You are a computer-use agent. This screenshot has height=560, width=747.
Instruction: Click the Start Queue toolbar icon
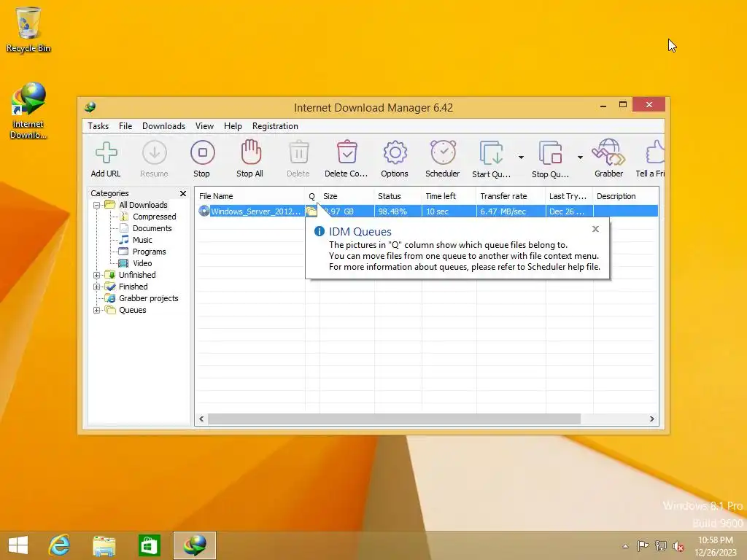(491, 153)
